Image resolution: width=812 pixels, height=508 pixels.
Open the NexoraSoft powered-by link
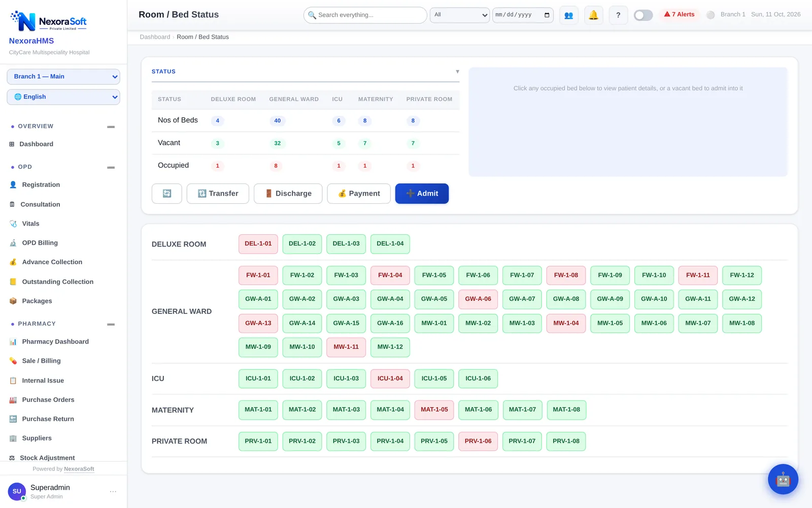point(79,469)
